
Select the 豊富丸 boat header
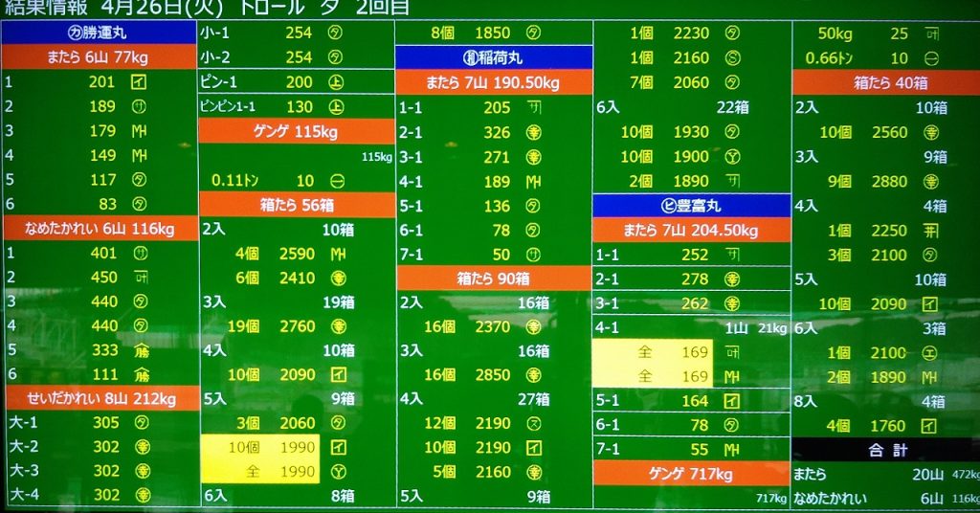point(691,205)
